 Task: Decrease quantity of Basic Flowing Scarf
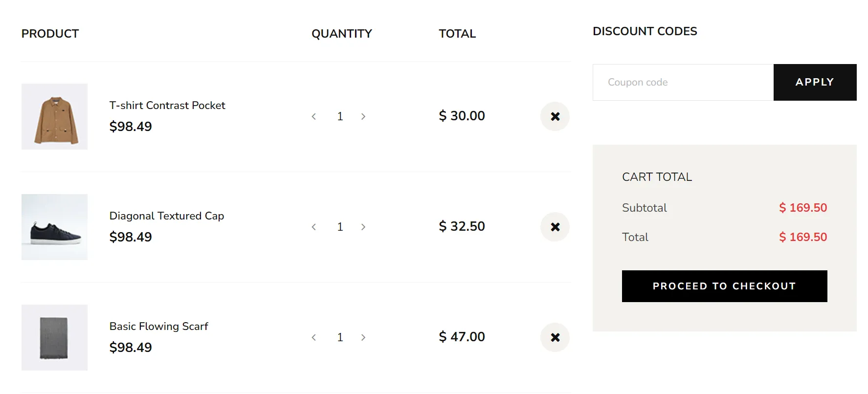click(314, 337)
